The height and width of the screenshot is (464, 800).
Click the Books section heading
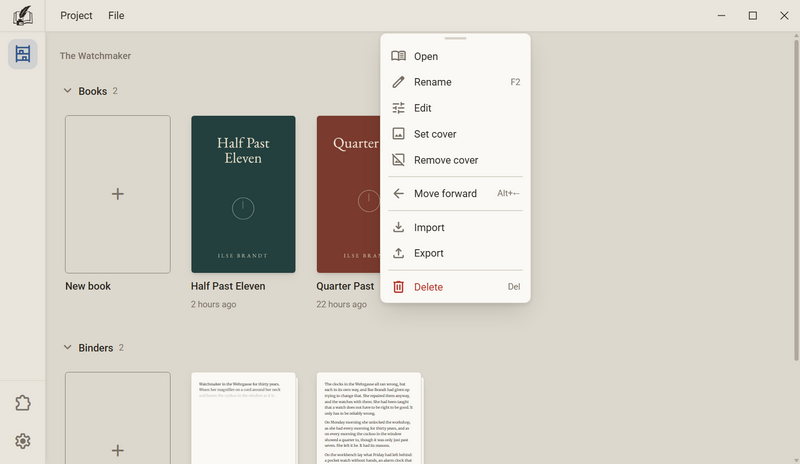[x=92, y=91]
